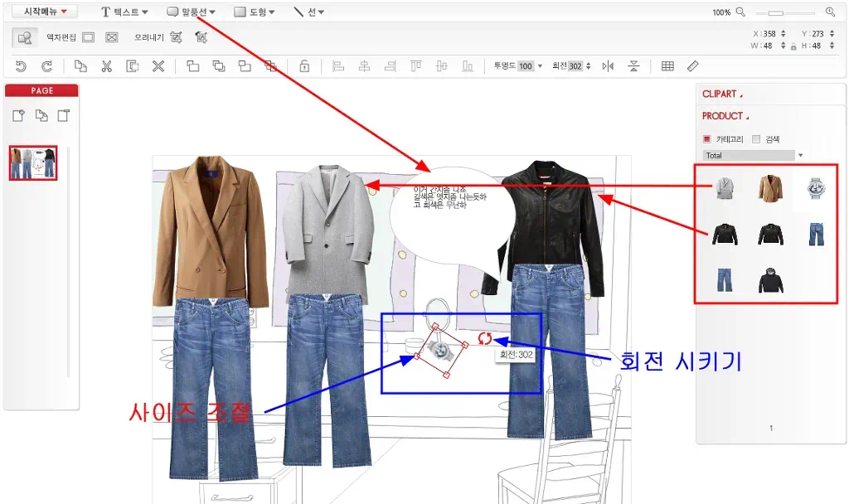Check the 카테고리 category checkbox
This screenshot has height=504, width=849.
tap(706, 139)
